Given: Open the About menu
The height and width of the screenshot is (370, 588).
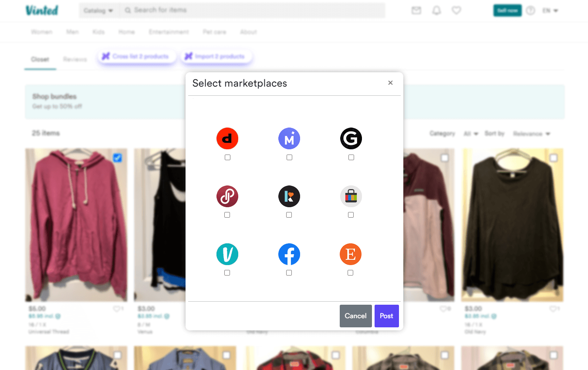Looking at the screenshot, I should tap(248, 32).
